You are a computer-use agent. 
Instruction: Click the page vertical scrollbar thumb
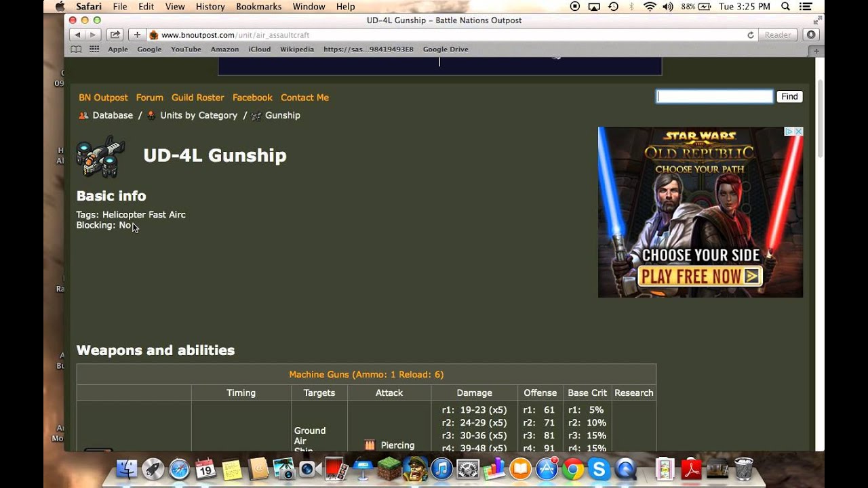[x=821, y=119]
